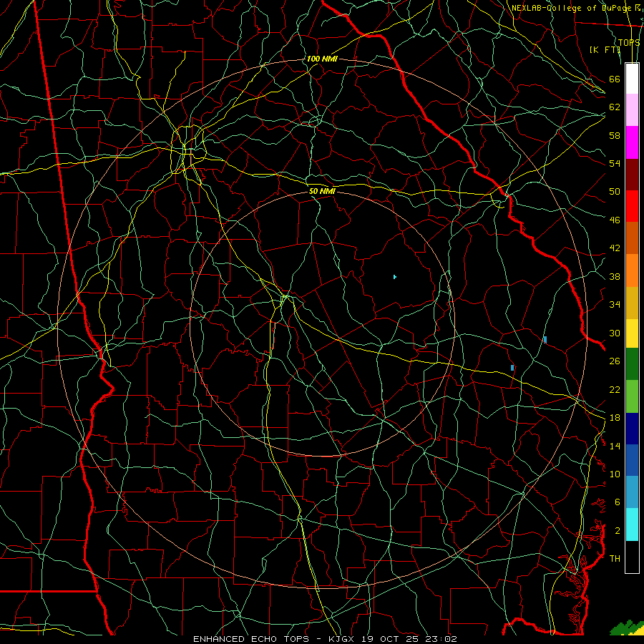The width and height of the screenshot is (644, 644).
Task: Click the legend value '14'
Action: [x=615, y=446]
